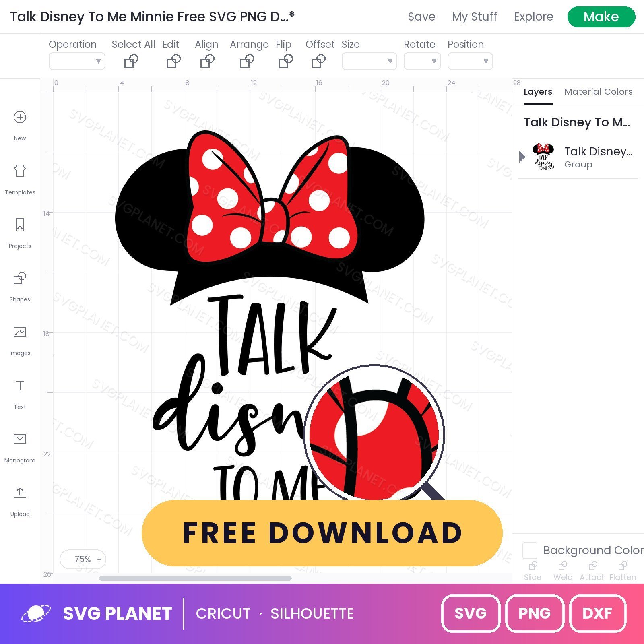Select the Text tool icon

pos(20,386)
